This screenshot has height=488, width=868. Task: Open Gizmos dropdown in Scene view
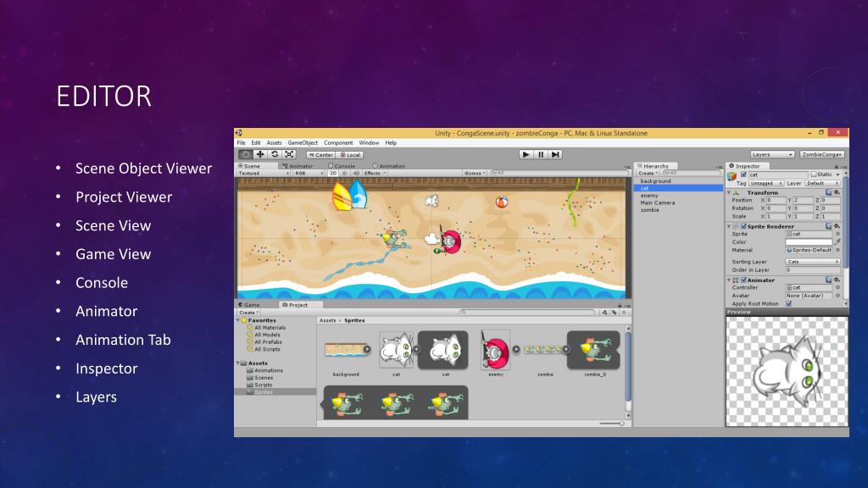tap(475, 173)
